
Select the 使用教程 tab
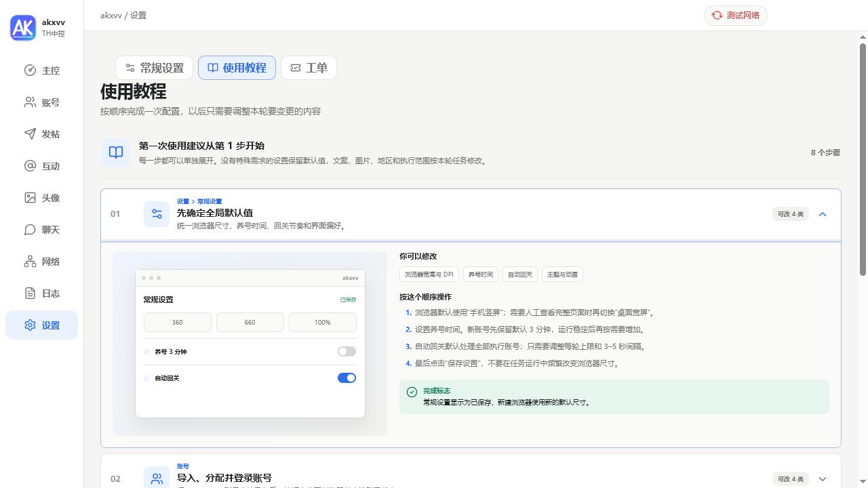point(237,68)
